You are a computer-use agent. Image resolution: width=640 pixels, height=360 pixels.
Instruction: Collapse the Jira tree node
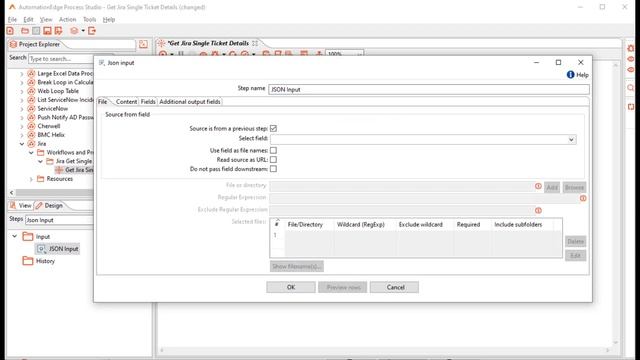coord(22,144)
